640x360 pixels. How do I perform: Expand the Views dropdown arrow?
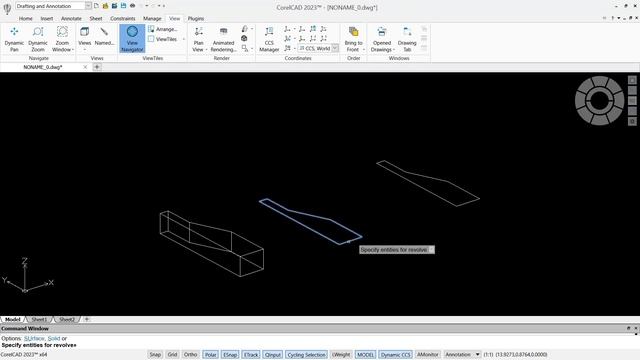pos(84,50)
